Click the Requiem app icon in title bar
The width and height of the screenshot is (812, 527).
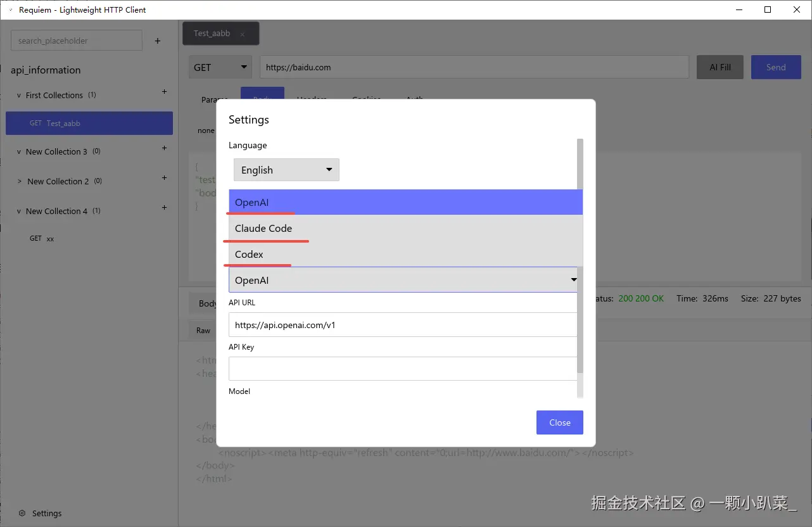tap(11, 10)
